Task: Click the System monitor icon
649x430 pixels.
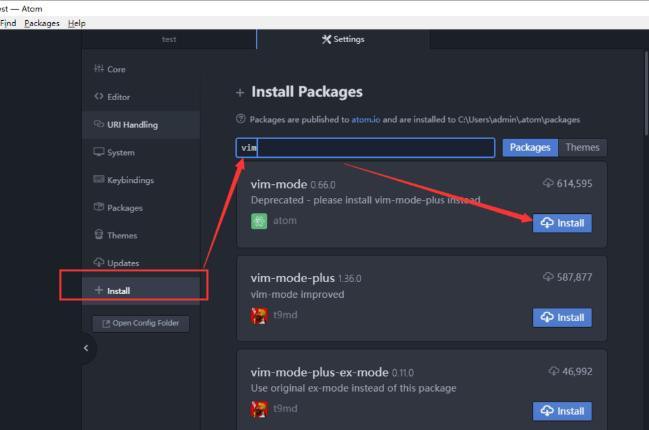Action: click(x=99, y=151)
